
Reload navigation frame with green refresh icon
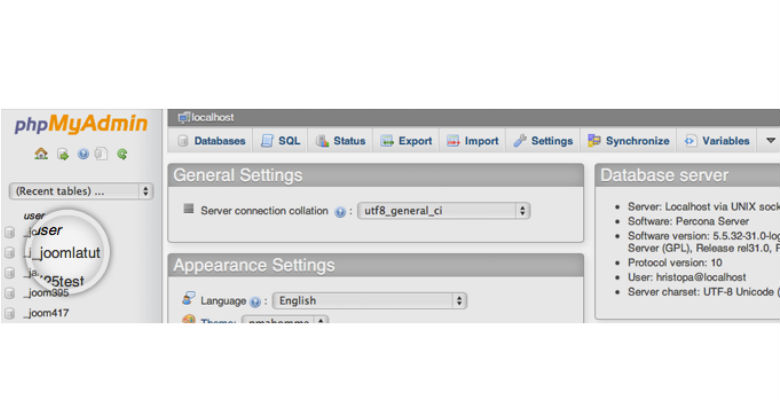coord(122,154)
